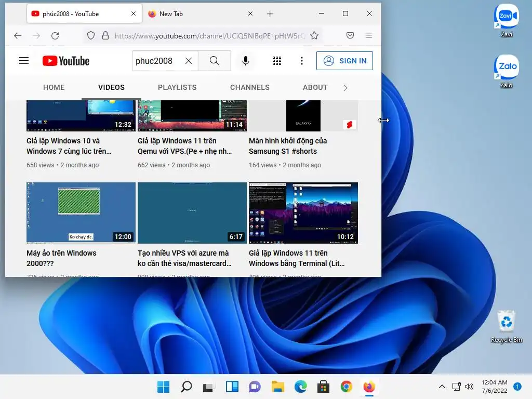
Task: Close the New Tab tab
Action: click(250, 14)
